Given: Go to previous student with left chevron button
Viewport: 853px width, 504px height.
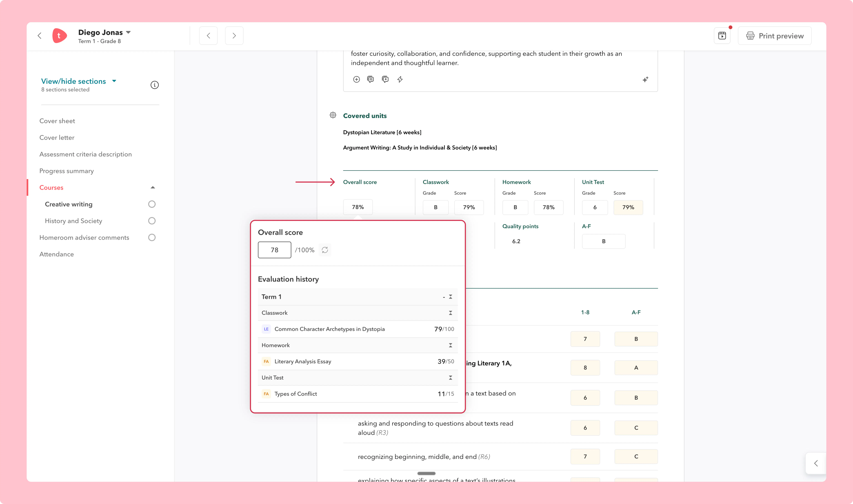Looking at the screenshot, I should pyautogui.click(x=208, y=36).
